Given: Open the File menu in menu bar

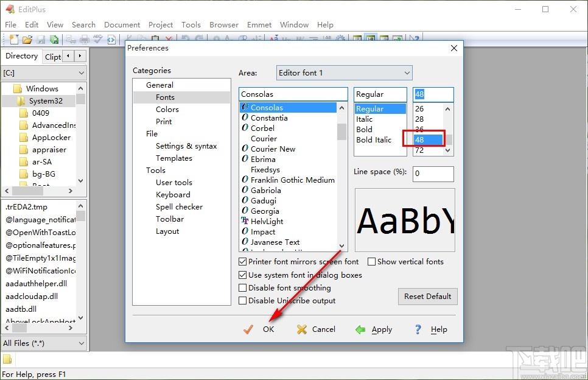Looking at the screenshot, I should 10,25.
